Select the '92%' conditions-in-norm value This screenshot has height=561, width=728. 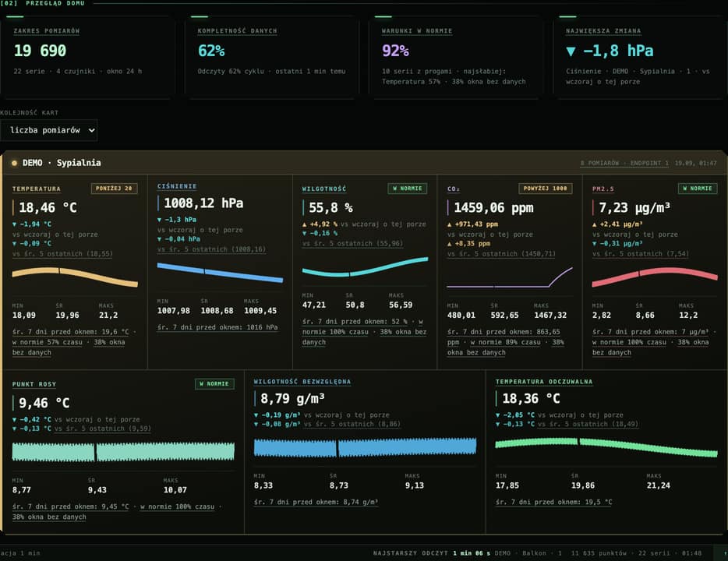395,51
